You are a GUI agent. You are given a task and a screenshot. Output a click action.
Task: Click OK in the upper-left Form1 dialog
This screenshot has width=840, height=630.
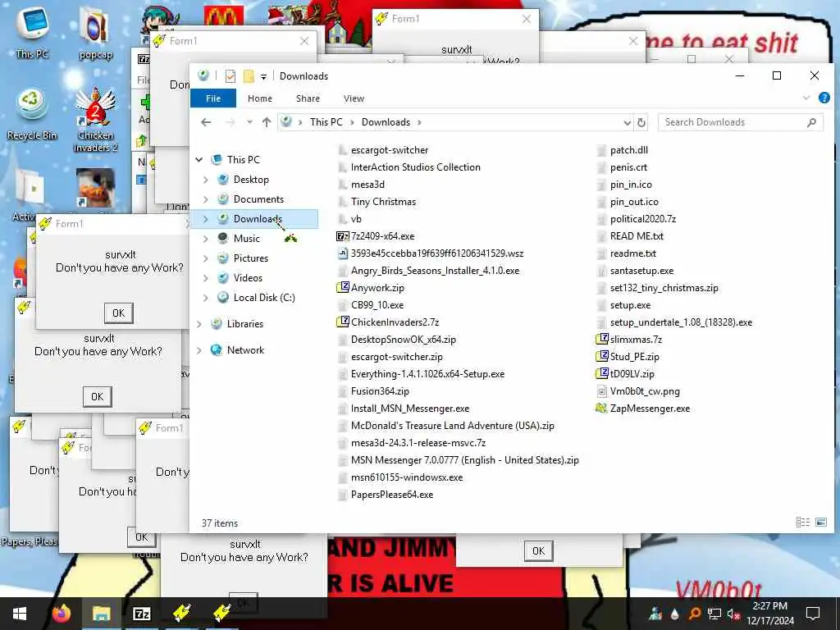[118, 313]
